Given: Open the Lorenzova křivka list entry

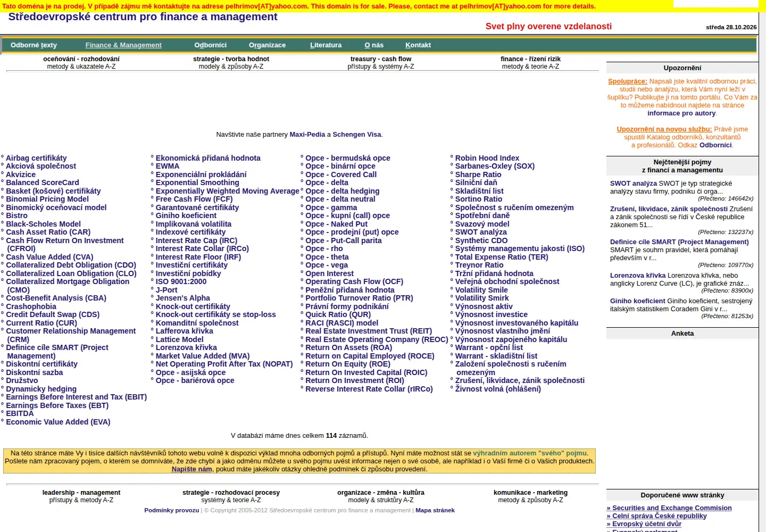Looking at the screenshot, I should 186,347.
